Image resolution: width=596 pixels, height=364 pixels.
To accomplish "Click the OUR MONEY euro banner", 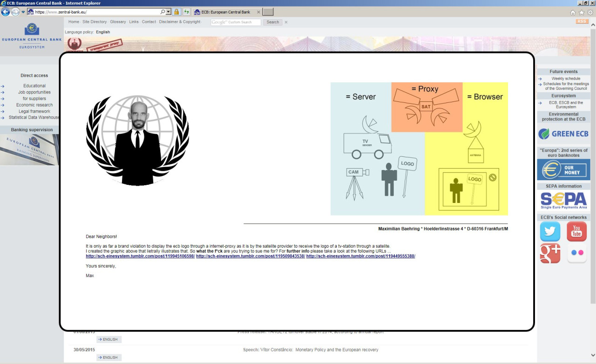I will (563, 169).
